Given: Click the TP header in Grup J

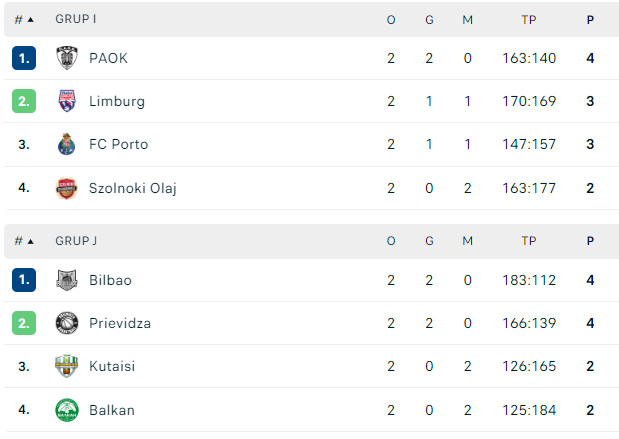Looking at the screenshot, I should pos(529,241).
